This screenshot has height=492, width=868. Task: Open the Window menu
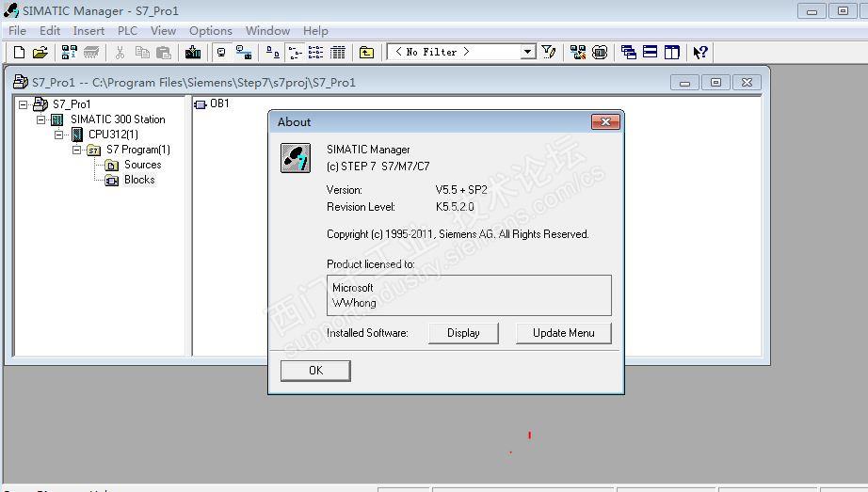click(268, 31)
